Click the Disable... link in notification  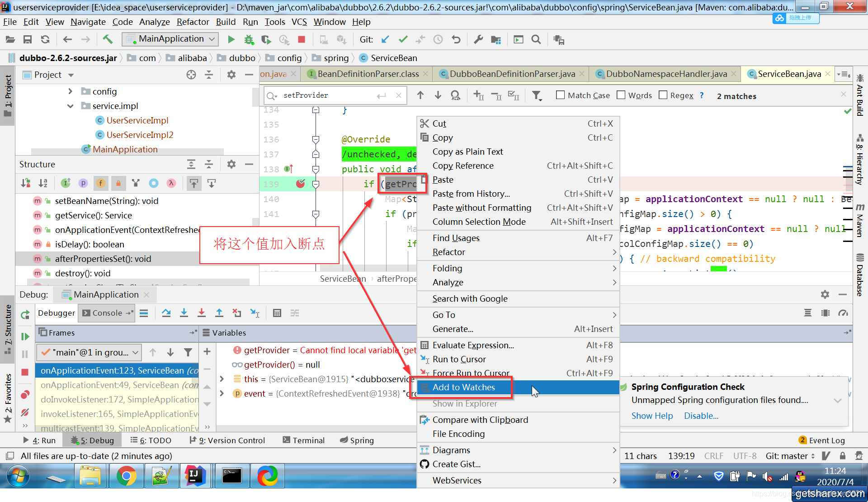pos(701,416)
